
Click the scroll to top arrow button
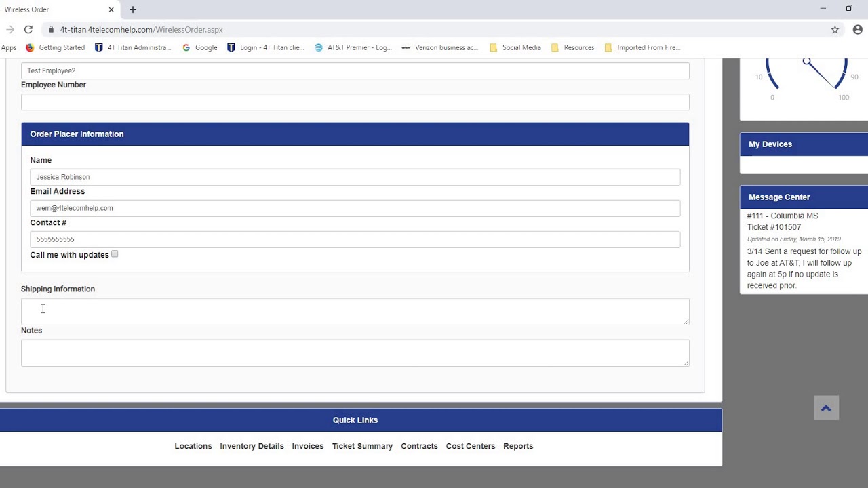coord(826,408)
